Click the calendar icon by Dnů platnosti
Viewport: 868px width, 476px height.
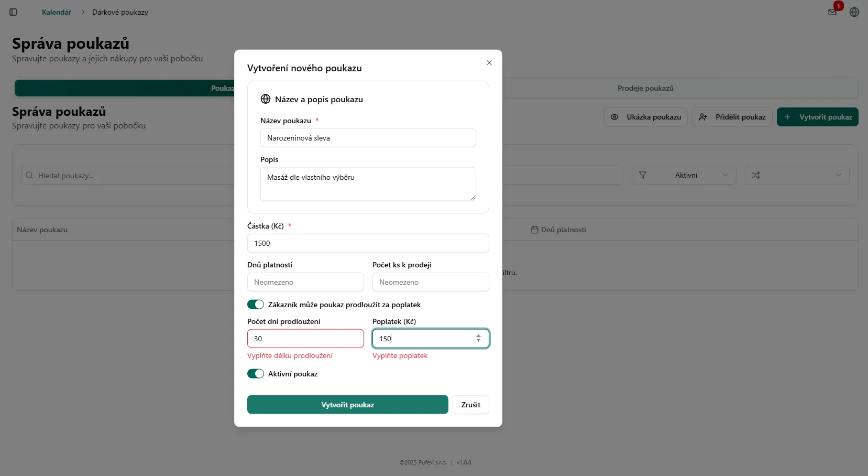[x=534, y=230]
